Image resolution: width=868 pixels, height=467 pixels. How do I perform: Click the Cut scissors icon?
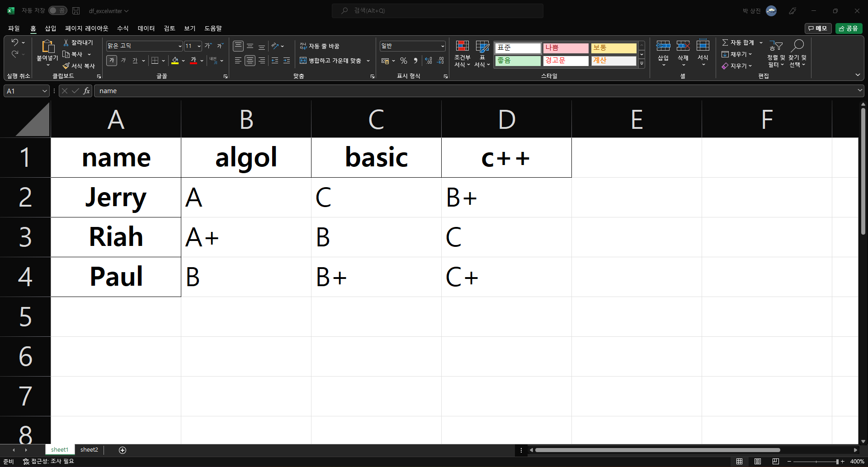coord(66,42)
